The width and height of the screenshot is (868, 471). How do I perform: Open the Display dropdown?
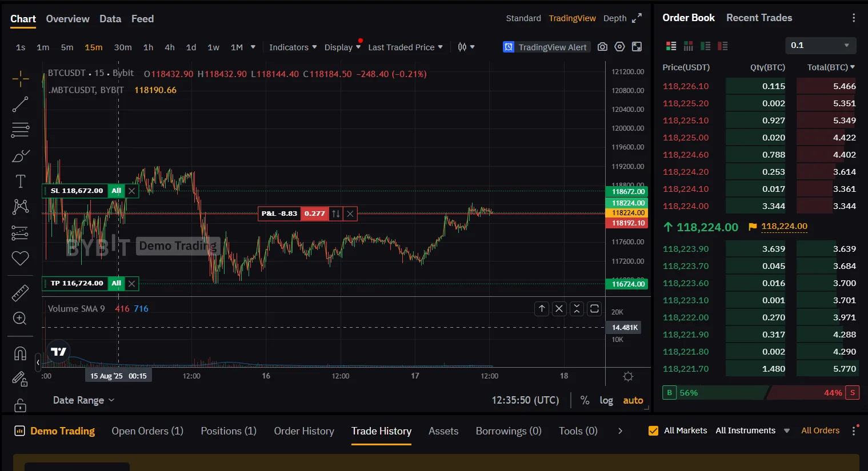(x=342, y=47)
